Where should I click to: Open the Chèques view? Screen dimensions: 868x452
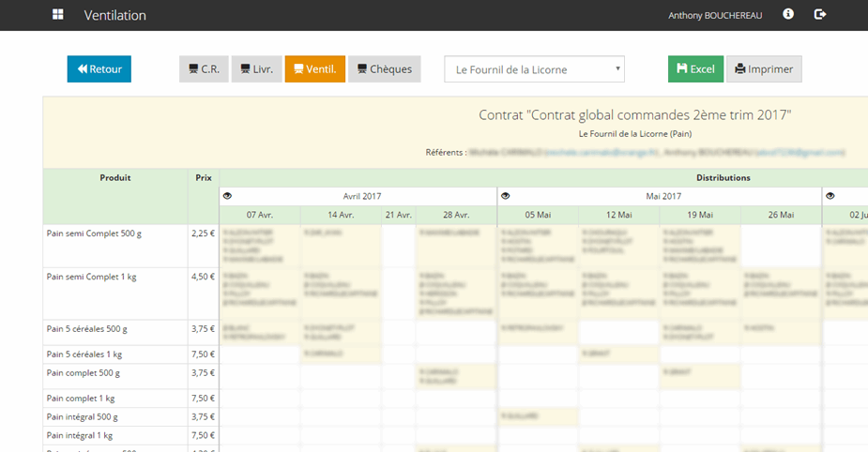[x=385, y=69]
